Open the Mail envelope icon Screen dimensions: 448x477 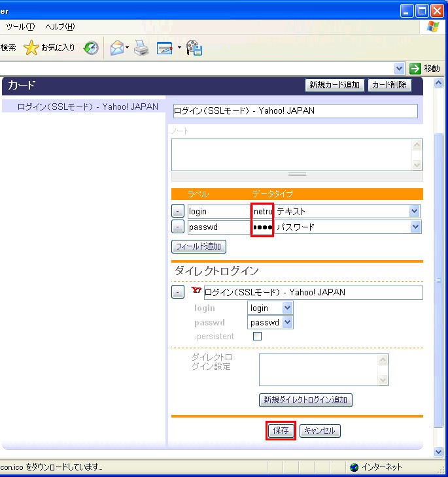(117, 48)
